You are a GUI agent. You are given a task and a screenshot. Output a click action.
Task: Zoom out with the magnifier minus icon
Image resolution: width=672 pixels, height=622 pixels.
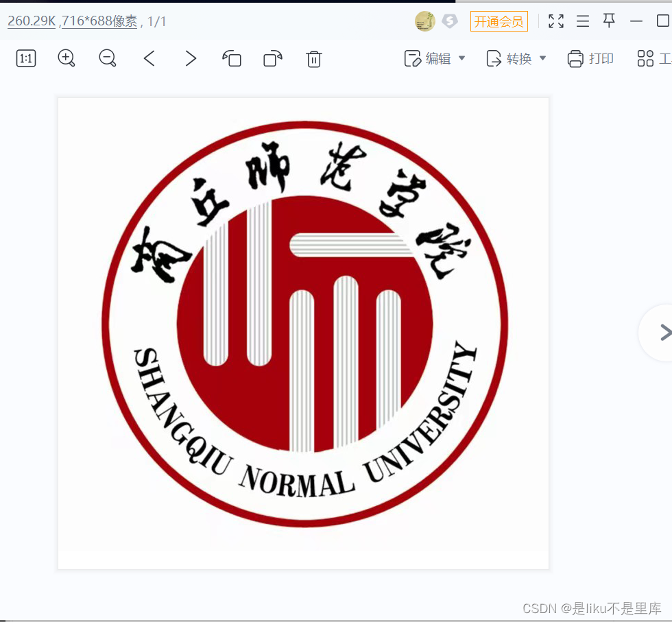click(x=108, y=58)
